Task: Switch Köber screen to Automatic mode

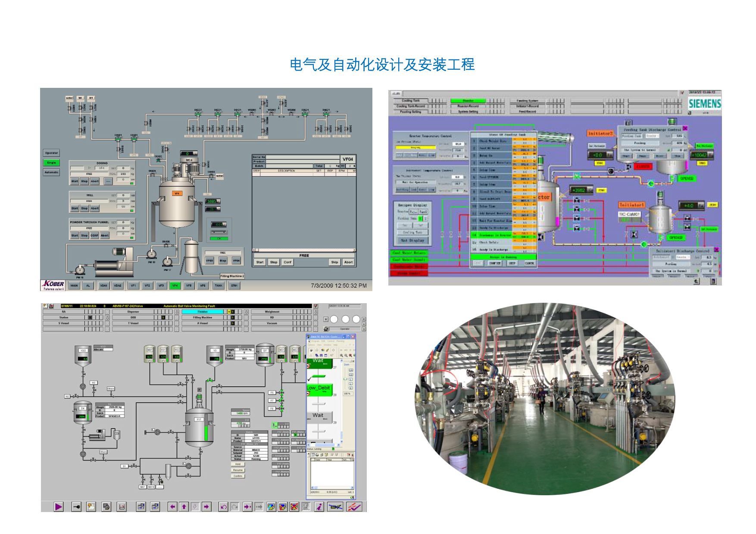Action: click(x=51, y=172)
